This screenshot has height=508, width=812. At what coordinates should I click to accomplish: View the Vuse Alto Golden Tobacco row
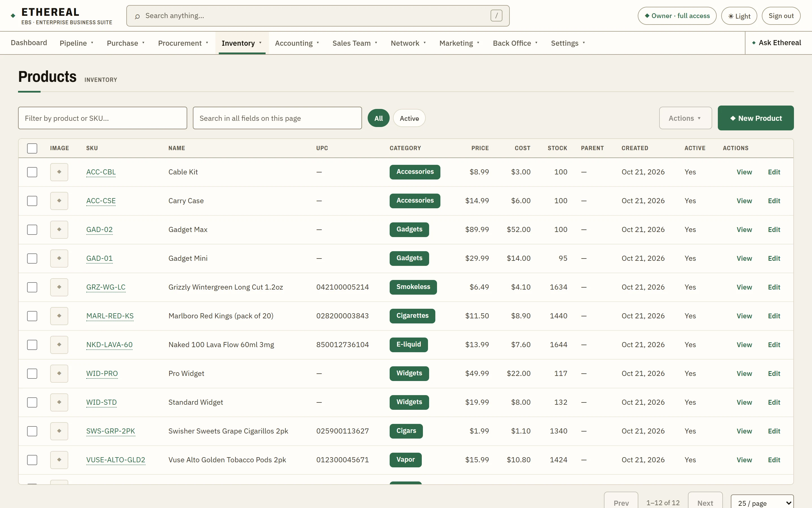click(744, 460)
